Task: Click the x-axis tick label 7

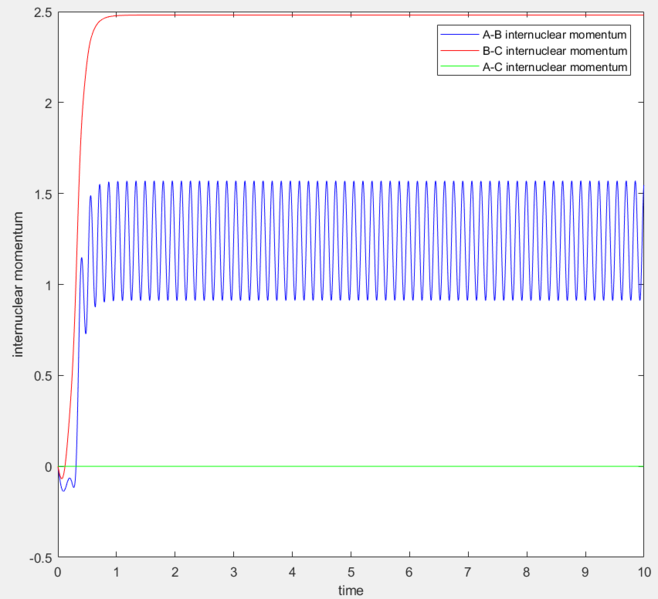Action: point(468,572)
